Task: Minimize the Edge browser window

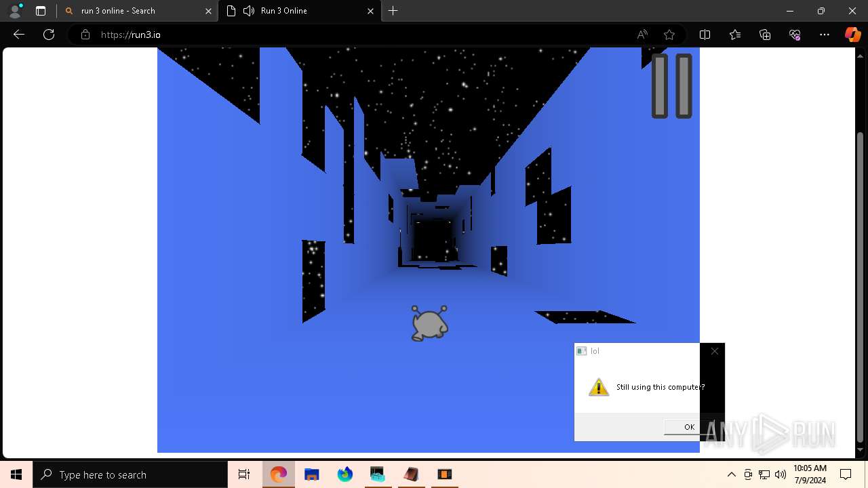Action: pos(790,11)
